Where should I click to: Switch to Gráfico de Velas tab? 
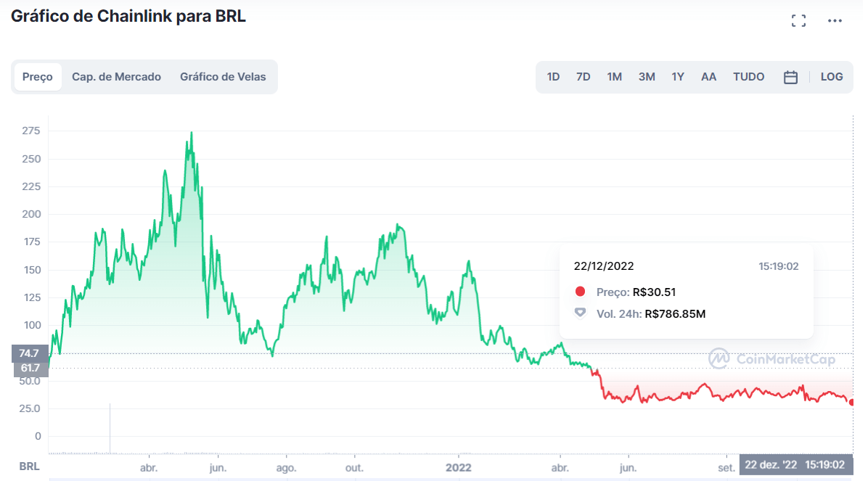click(223, 77)
